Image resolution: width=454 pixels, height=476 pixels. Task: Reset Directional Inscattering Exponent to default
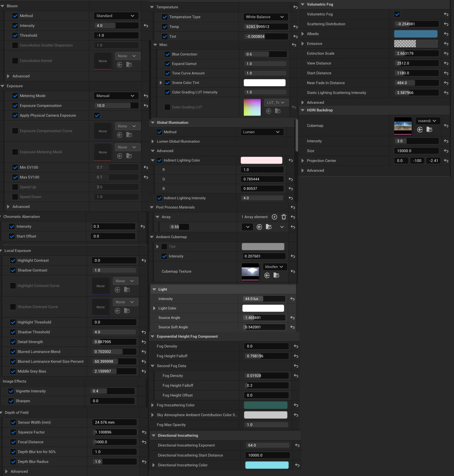pyautogui.click(x=297, y=445)
